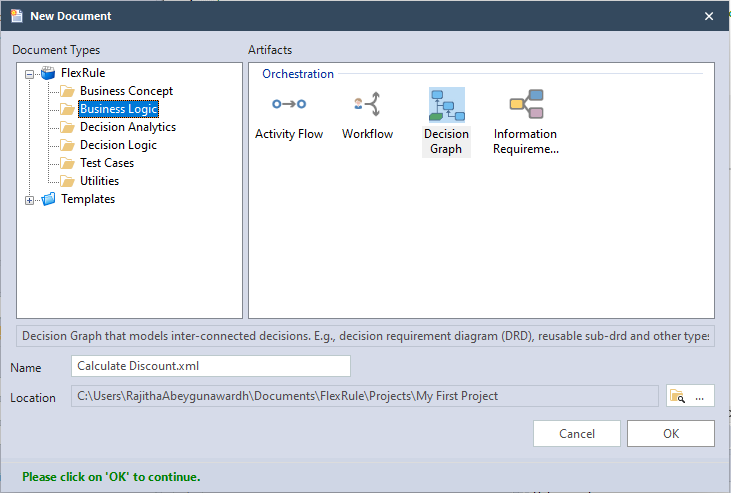Screen dimensions: 731x493
Task: Select the Templates tree item label
Action: coord(88,199)
